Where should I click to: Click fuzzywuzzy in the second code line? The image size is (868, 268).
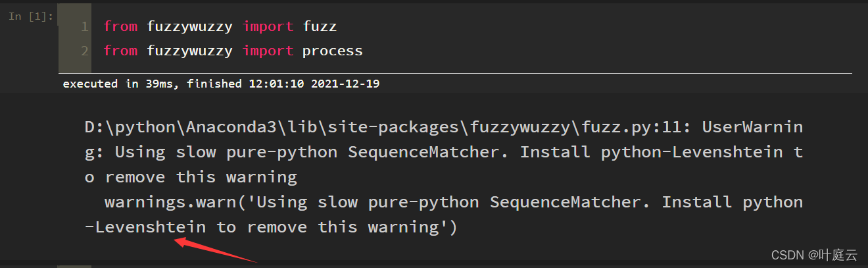coord(189,51)
